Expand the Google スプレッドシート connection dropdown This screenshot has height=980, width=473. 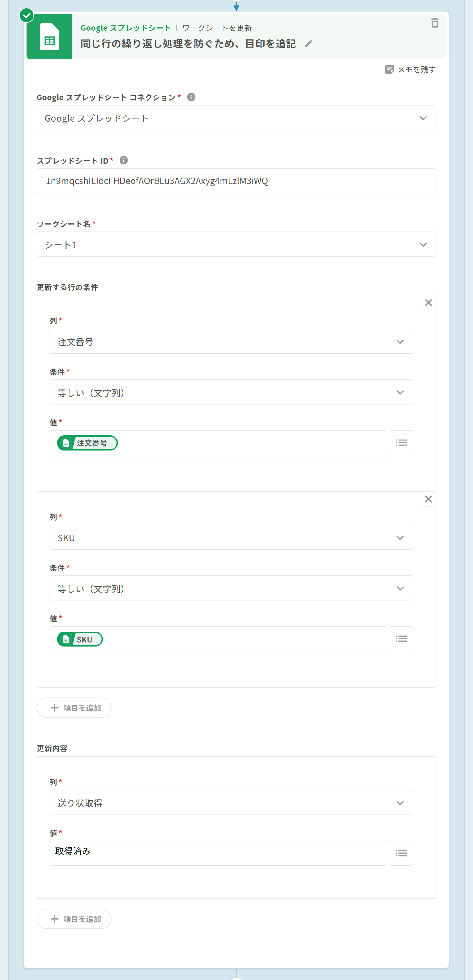coord(236,118)
